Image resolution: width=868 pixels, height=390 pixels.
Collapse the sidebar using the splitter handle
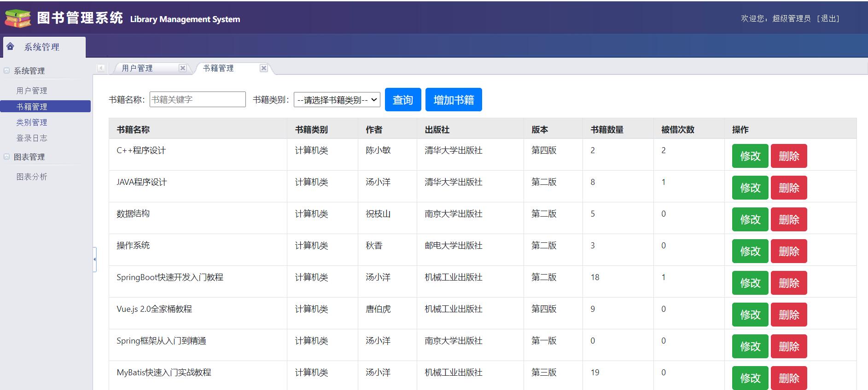(x=94, y=259)
